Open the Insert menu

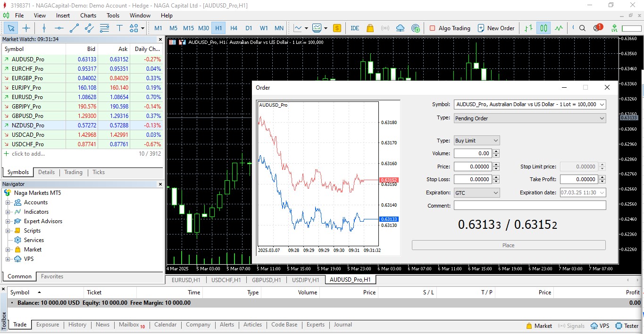63,15
